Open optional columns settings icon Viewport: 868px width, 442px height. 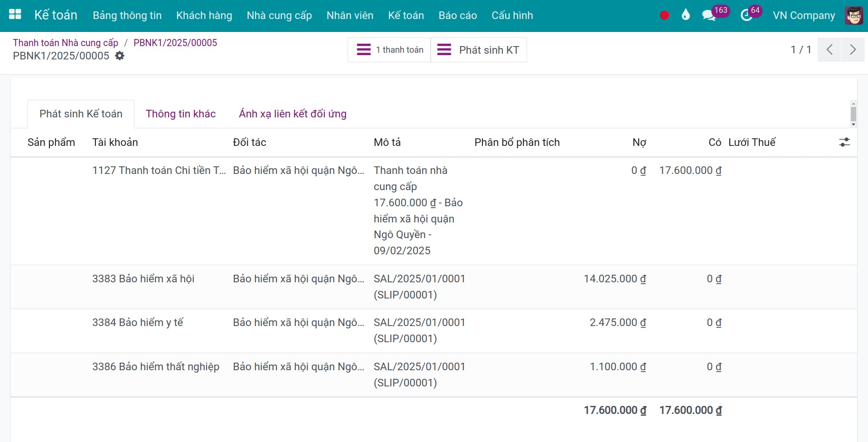(x=844, y=142)
